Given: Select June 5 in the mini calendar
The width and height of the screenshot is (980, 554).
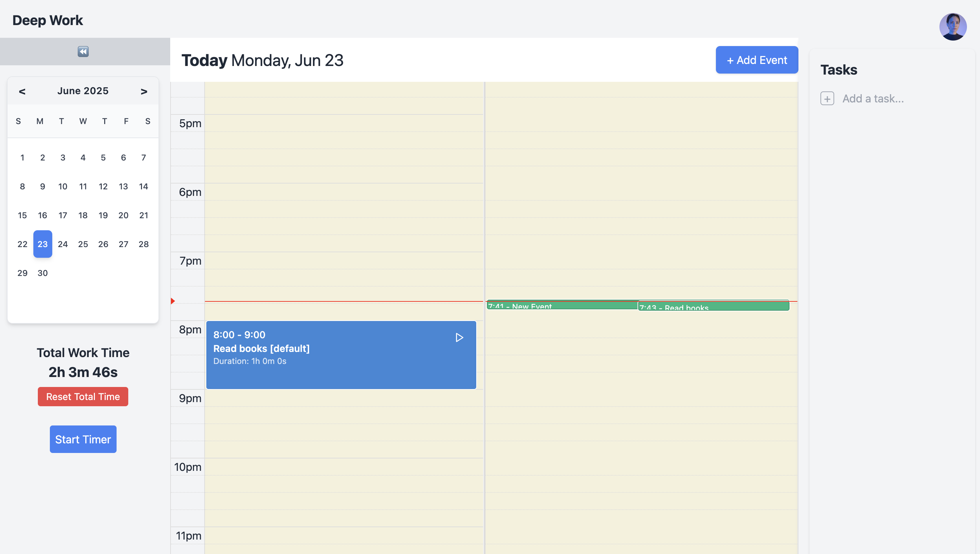Looking at the screenshot, I should pyautogui.click(x=103, y=157).
